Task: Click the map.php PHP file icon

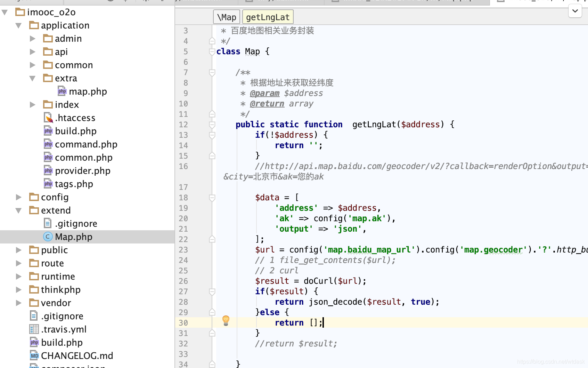Action: pyautogui.click(x=62, y=91)
